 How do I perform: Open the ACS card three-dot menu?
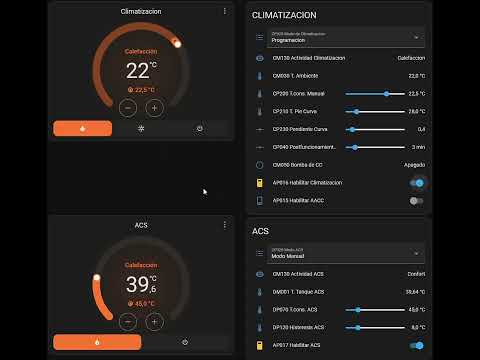pyautogui.click(x=225, y=225)
